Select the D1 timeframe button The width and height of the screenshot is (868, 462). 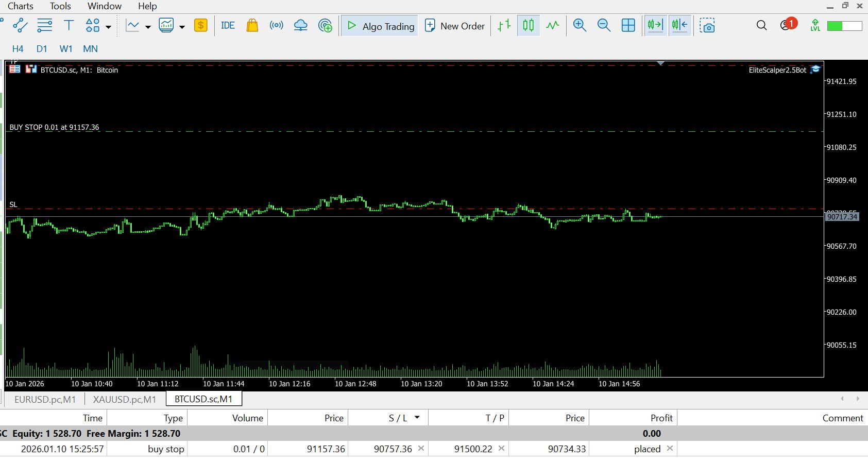(x=42, y=49)
